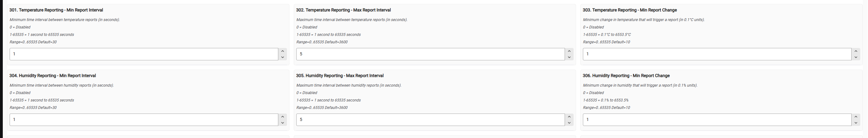Image resolution: width=868 pixels, height=138 pixels.
Task: Increase parameter 304 humidity min interval value
Action: pos(282,117)
